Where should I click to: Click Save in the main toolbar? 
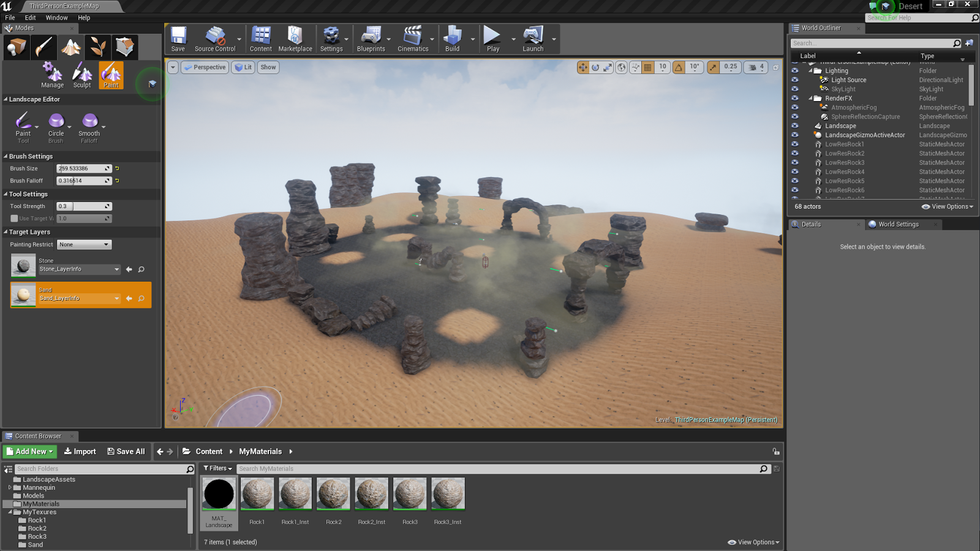pos(178,39)
